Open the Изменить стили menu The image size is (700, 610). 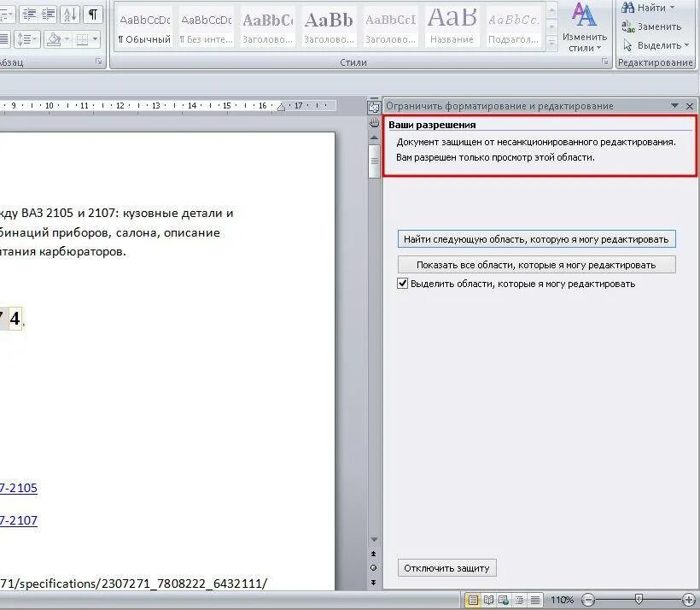pyautogui.click(x=585, y=27)
